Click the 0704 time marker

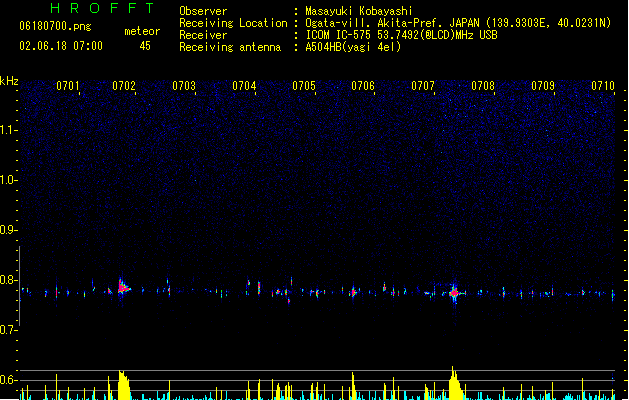(x=244, y=86)
